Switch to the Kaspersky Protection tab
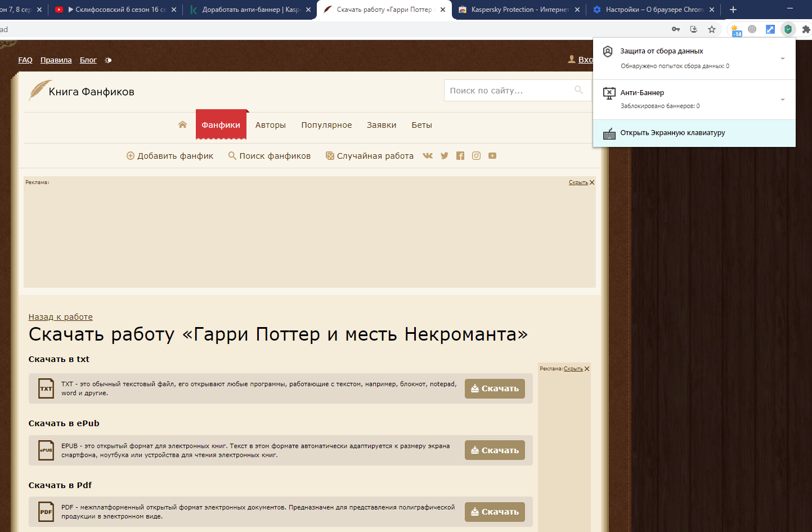 pos(519,10)
